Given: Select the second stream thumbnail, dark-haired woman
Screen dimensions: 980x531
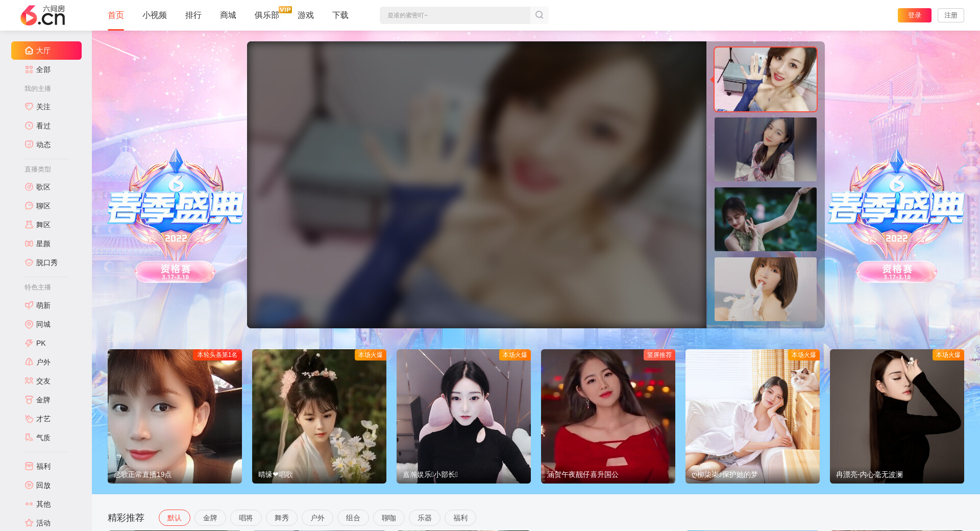Looking at the screenshot, I should click(766, 150).
